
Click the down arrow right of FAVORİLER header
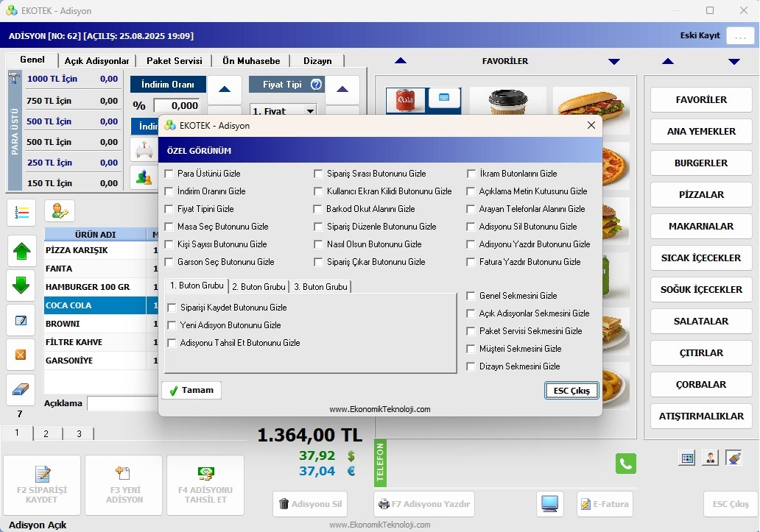pyautogui.click(x=614, y=62)
